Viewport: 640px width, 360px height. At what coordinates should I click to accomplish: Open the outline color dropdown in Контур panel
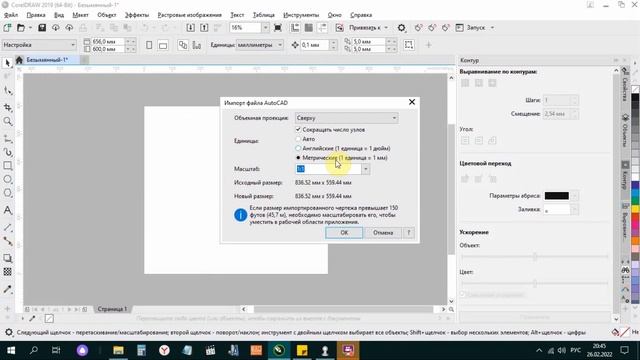(x=574, y=196)
